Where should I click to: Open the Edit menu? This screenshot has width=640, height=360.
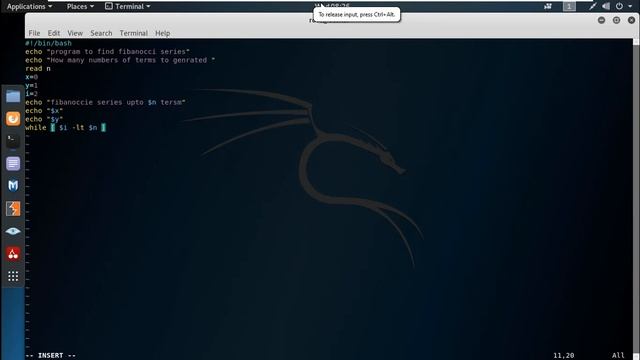pos(53,33)
